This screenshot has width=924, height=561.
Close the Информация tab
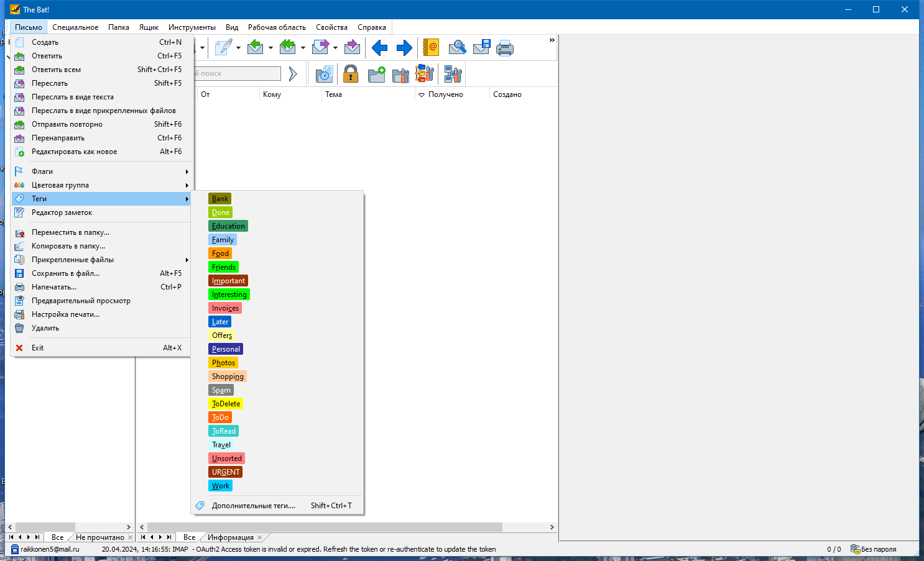coord(260,537)
